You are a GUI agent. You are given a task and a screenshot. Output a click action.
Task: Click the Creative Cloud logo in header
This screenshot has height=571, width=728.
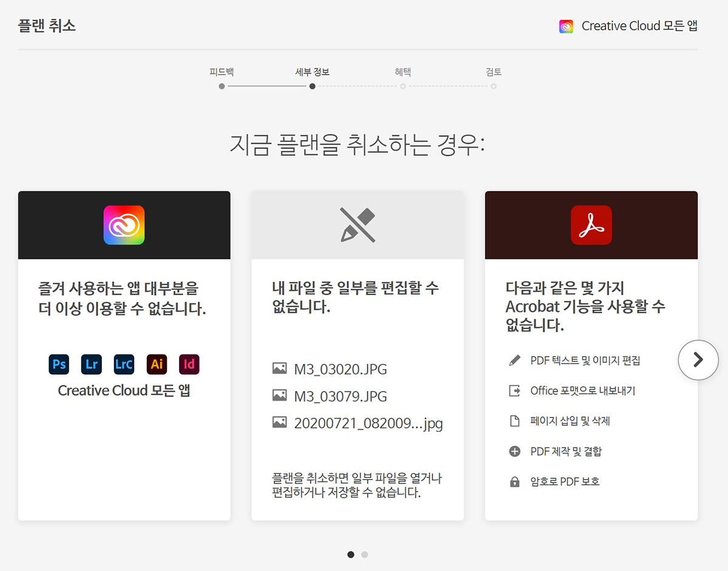tap(566, 26)
